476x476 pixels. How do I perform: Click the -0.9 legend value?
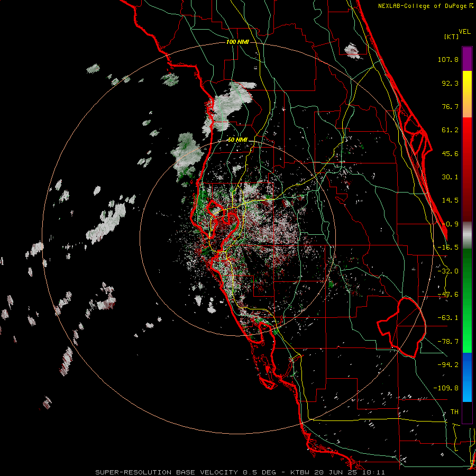(450, 224)
